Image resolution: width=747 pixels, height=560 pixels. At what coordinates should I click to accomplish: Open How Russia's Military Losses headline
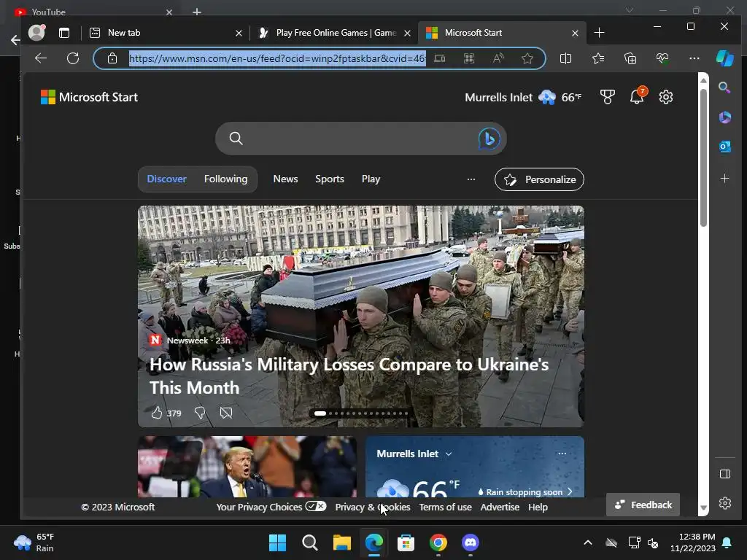coord(349,376)
